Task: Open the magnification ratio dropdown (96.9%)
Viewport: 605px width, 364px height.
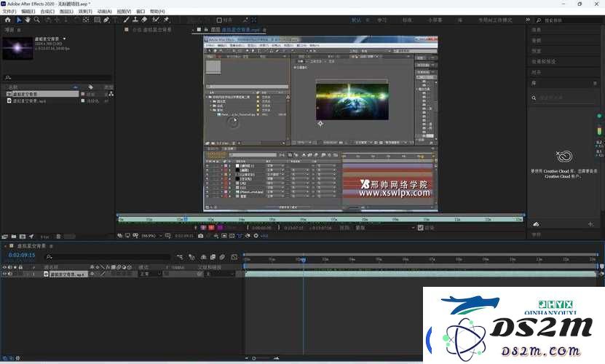Action: tap(152, 235)
